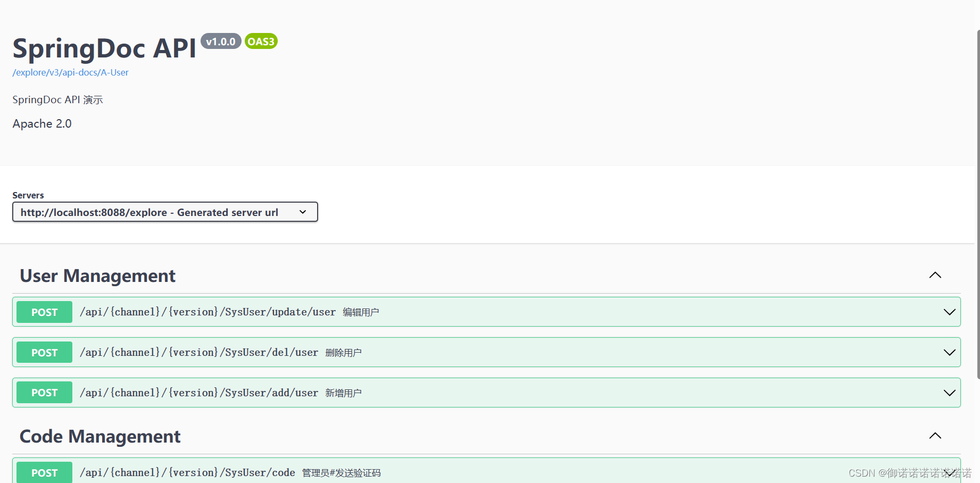Screen dimensions: 980x483
Task: Click the /SysUser/del/user path text
Action: [x=199, y=352]
